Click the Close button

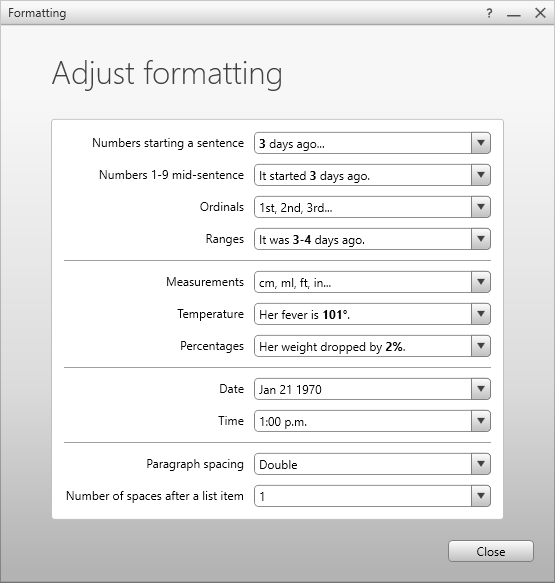pos(491,551)
